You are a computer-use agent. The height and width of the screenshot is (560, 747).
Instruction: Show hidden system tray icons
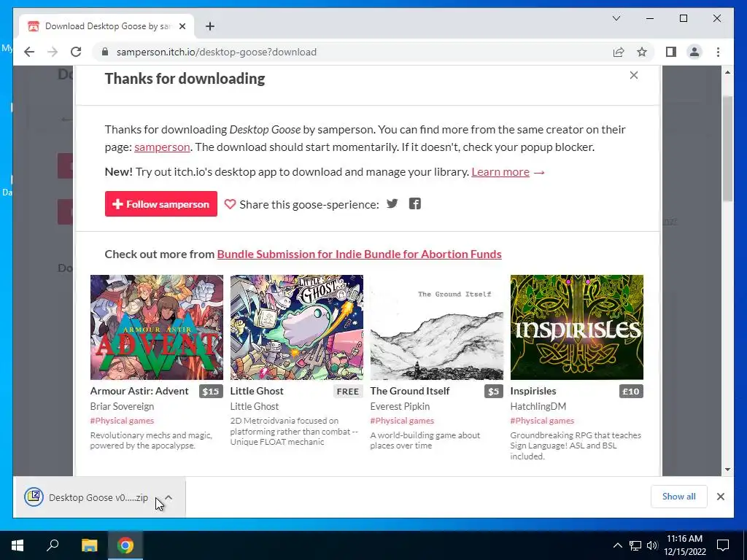[617, 545]
